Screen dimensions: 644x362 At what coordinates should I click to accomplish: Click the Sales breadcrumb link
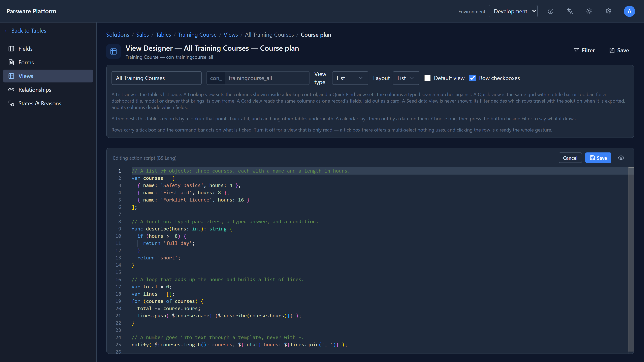(142, 35)
